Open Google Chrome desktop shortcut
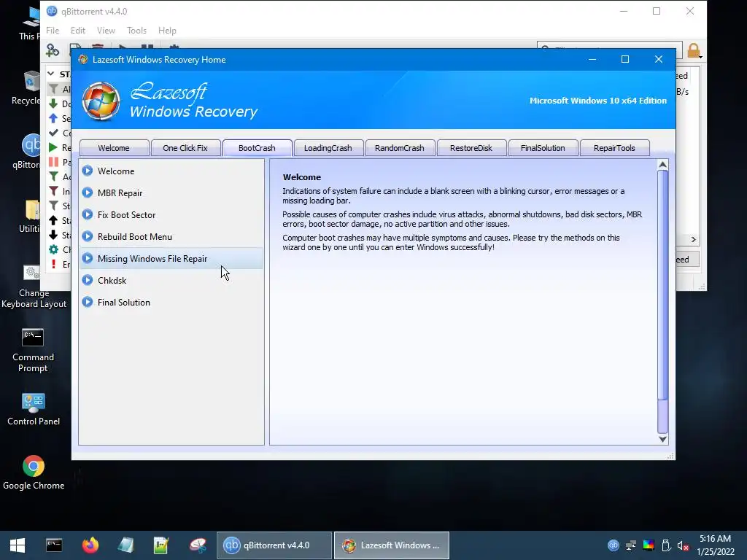The height and width of the screenshot is (560, 747). click(x=34, y=472)
